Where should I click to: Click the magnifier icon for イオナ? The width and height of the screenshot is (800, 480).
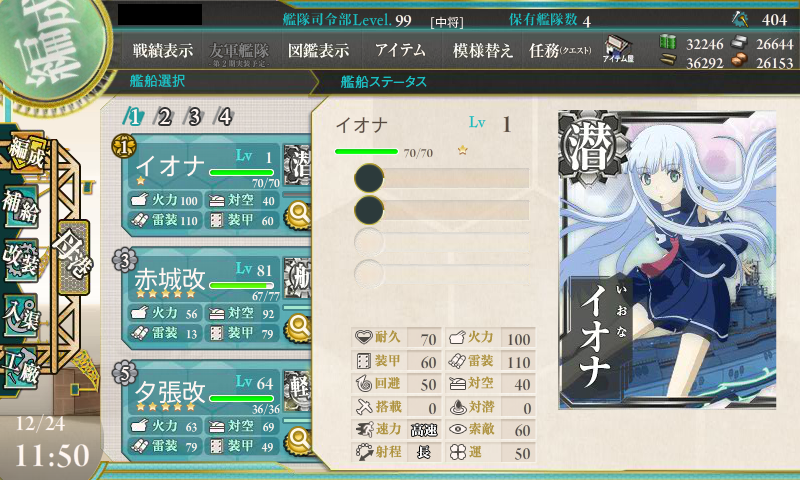pos(299,215)
